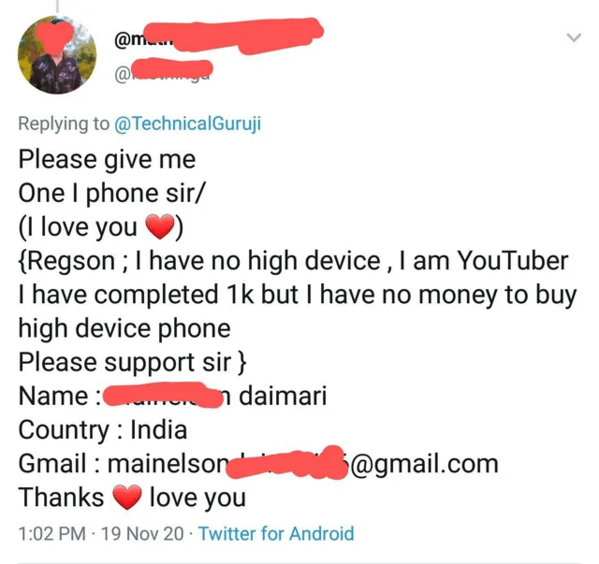Click the surname "daimari" in the Name line

tap(283, 396)
